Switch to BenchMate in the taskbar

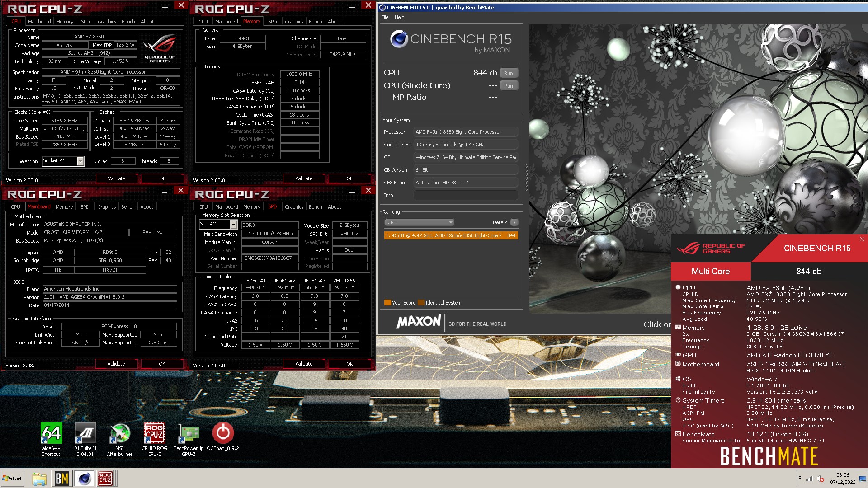(x=62, y=479)
